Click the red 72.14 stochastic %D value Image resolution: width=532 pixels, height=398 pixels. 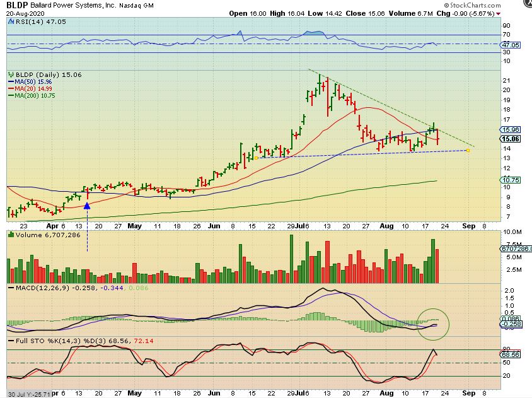[144, 341]
